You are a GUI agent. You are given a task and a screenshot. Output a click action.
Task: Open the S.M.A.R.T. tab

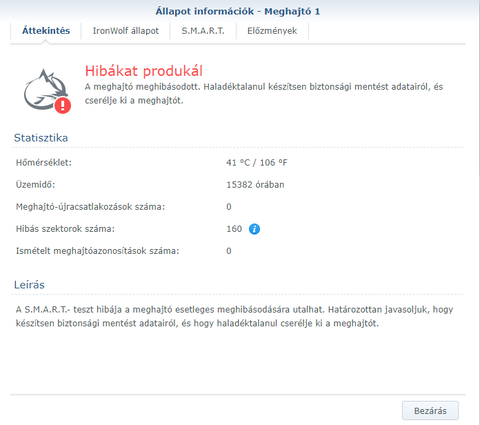[203, 31]
